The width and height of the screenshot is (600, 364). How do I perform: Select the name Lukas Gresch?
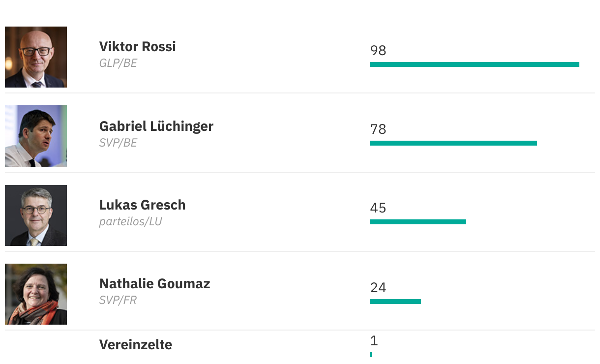[142, 205]
